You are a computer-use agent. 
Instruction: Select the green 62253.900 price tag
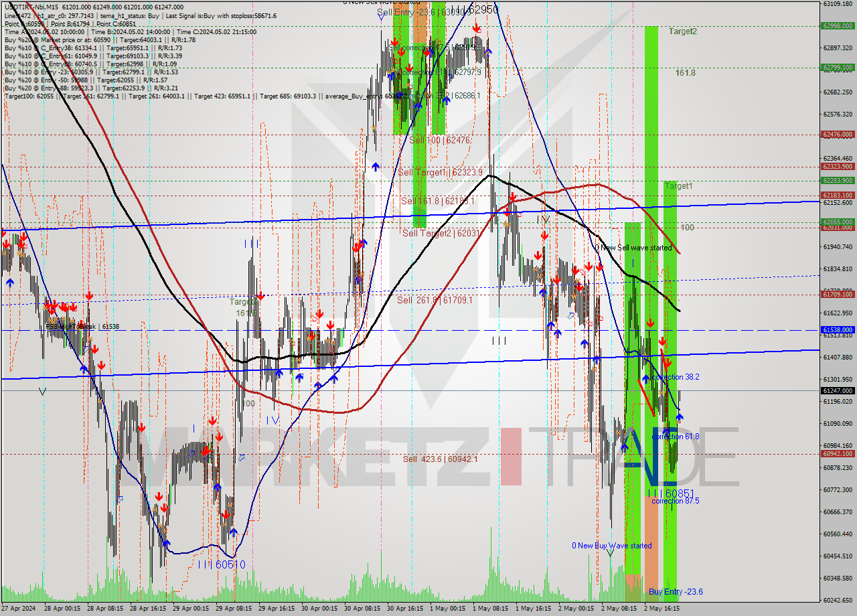[837, 181]
